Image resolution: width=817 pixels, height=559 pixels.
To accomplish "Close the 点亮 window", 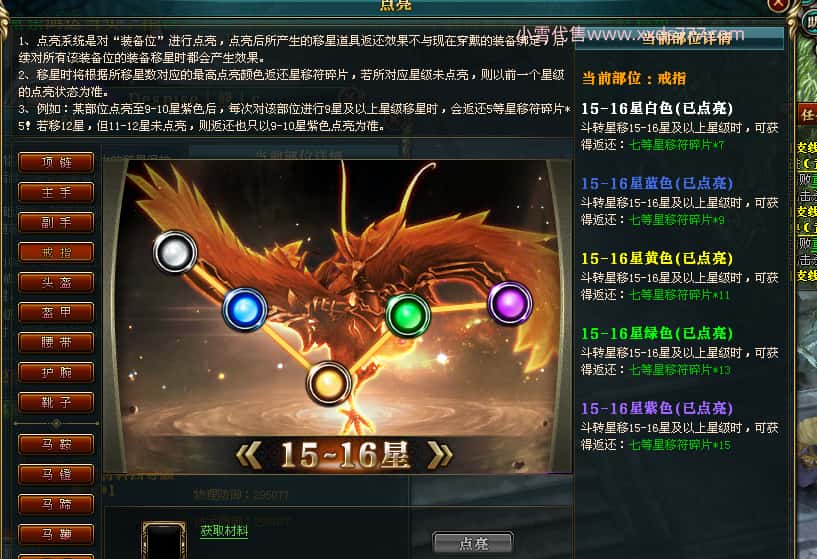I will [778, 5].
